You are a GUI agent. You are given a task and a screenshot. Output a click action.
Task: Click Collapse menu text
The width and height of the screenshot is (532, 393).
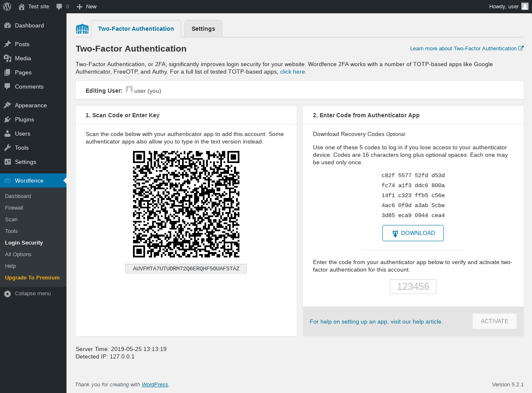(33, 294)
